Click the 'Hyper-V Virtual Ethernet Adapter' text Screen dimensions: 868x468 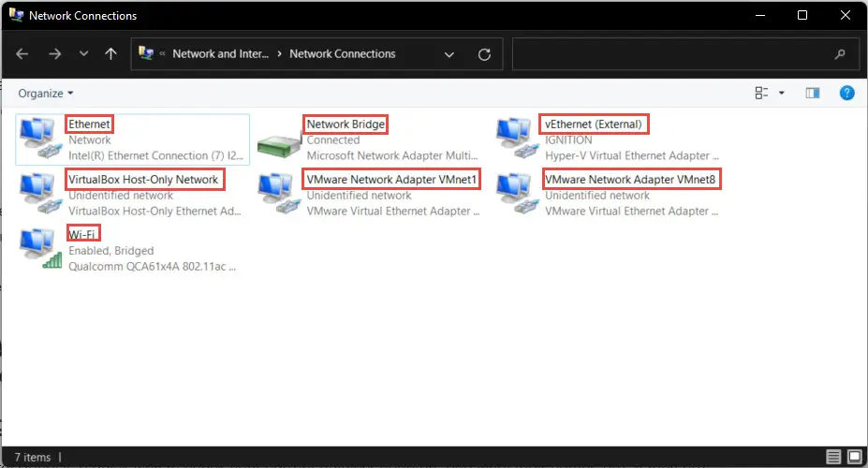[632, 155]
